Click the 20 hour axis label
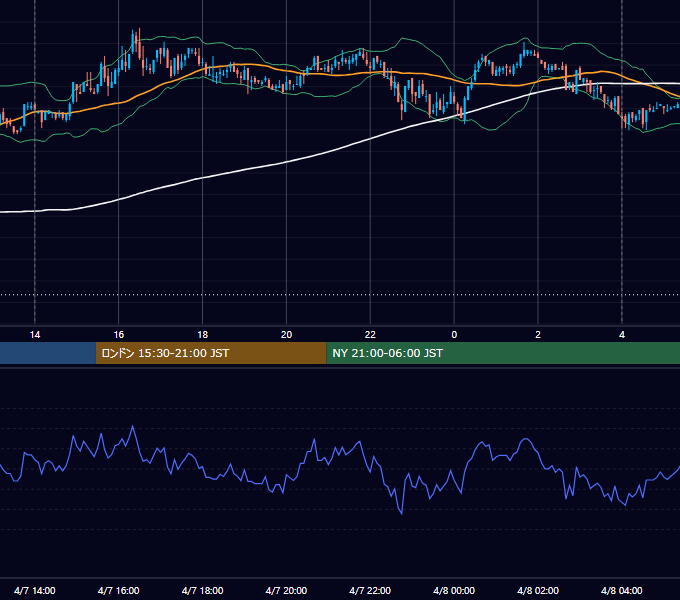The width and height of the screenshot is (680, 600). (x=286, y=335)
